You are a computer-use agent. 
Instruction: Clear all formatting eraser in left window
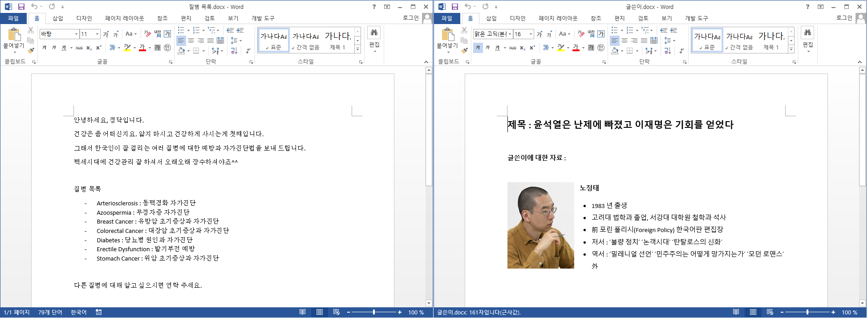click(x=147, y=34)
